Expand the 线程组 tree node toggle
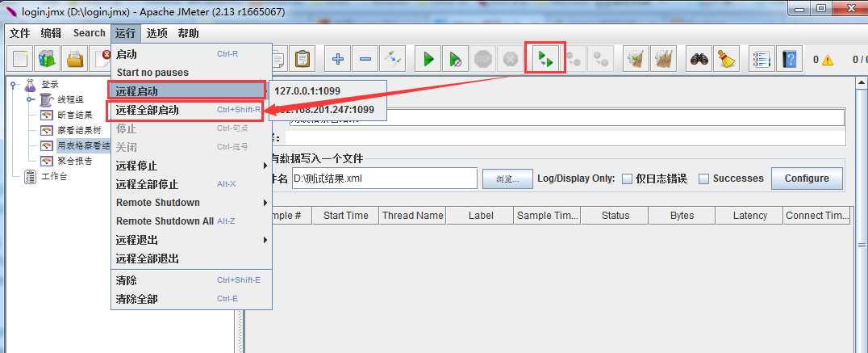868x353 pixels. coord(31,99)
